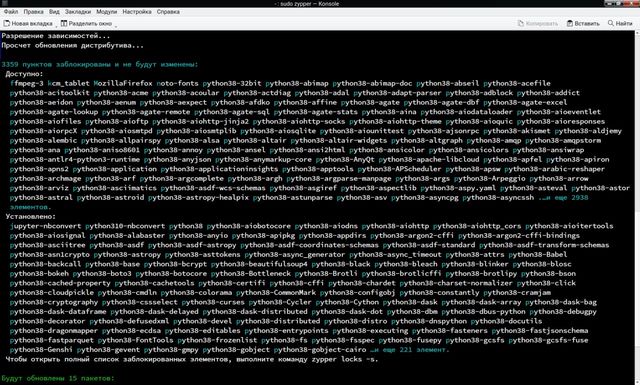Viewport: 640px width, 385px height.
Task: Click the 'Установлено:' heading
Action: click(x=31, y=217)
